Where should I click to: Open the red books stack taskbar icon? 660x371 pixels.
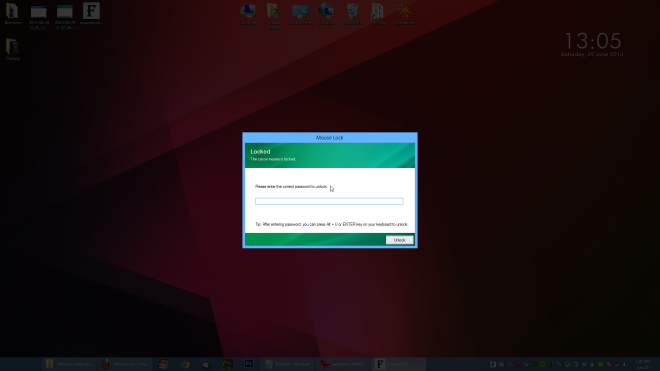tap(164, 364)
